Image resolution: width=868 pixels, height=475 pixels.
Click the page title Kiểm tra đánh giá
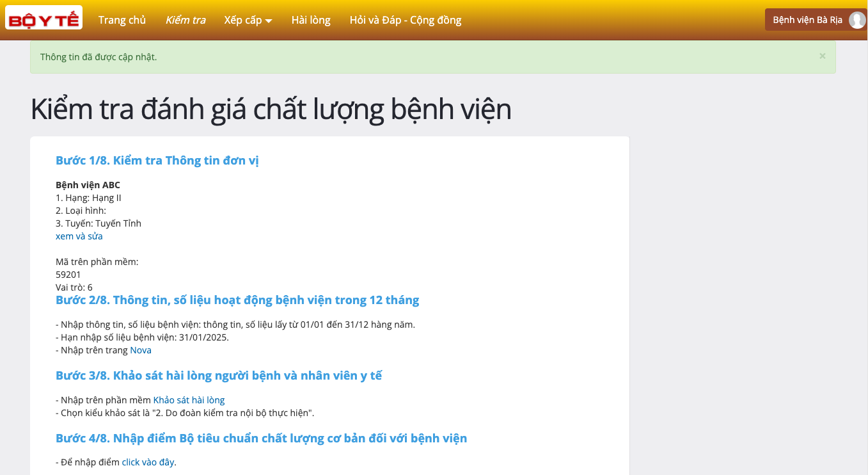271,109
